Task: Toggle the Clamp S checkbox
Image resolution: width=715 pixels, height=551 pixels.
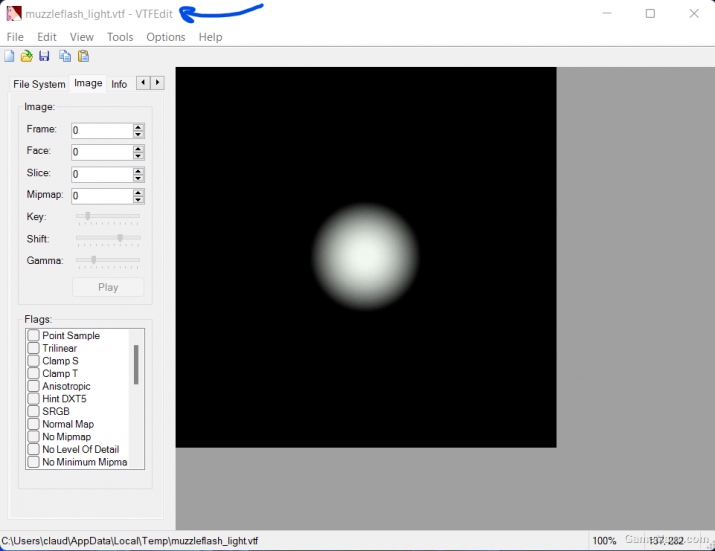Action: pyautogui.click(x=33, y=361)
